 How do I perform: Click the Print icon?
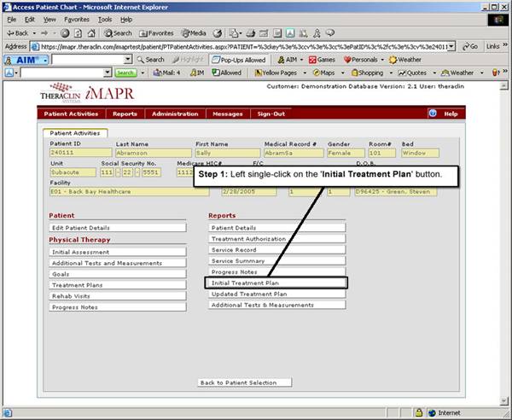(x=251, y=33)
